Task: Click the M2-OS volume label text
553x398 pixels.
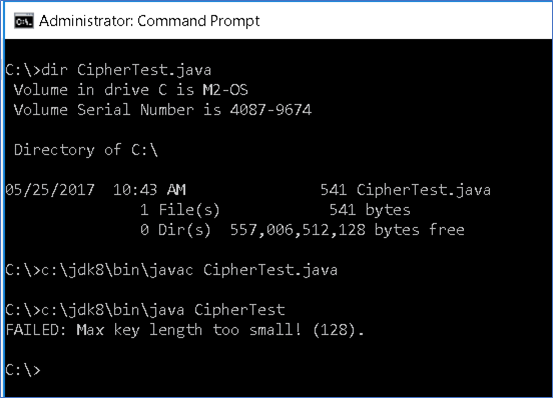Action: [x=226, y=90]
